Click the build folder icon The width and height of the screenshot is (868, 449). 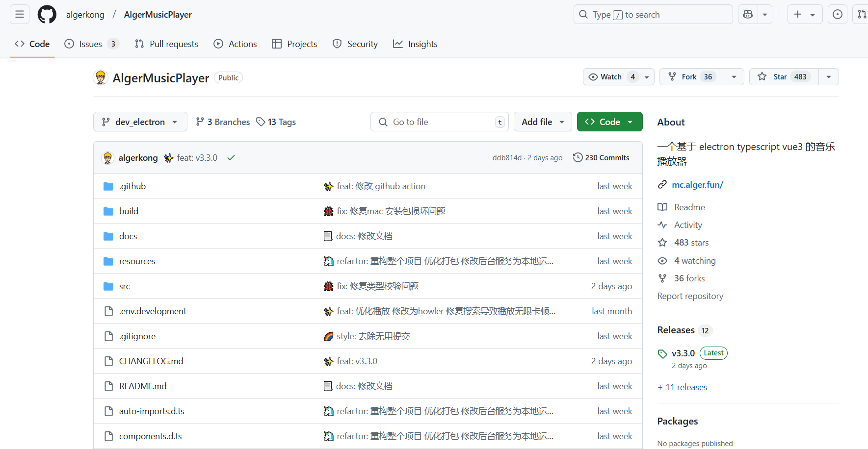[108, 211]
